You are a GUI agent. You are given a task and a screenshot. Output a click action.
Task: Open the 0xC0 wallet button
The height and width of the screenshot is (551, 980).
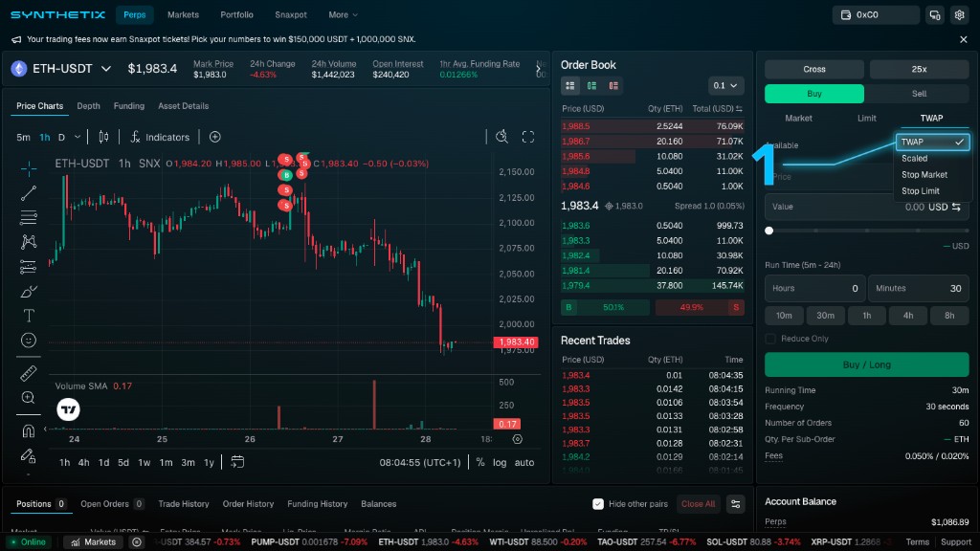click(x=876, y=15)
